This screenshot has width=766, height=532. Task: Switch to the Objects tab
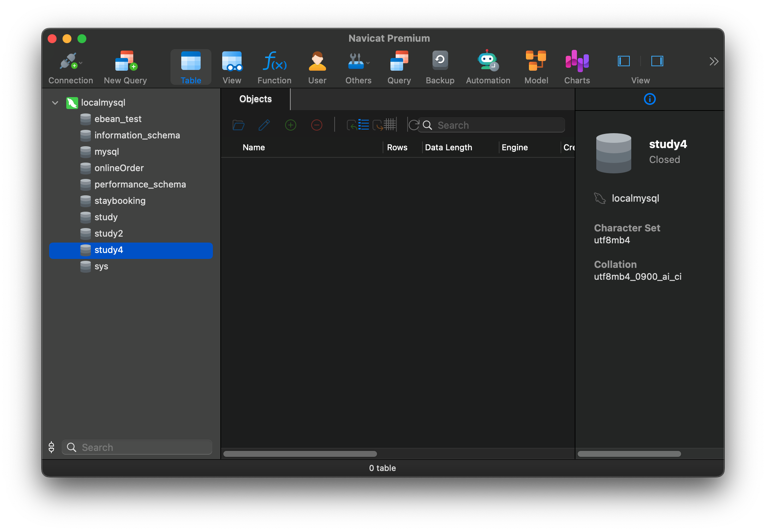(255, 99)
